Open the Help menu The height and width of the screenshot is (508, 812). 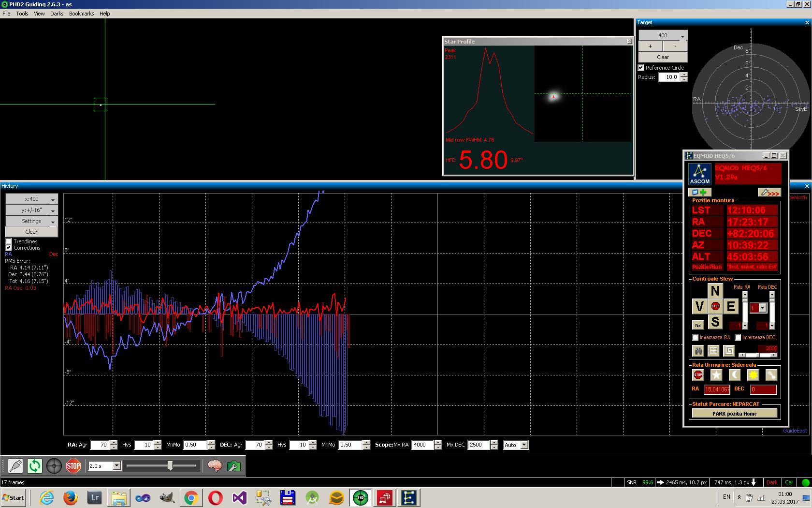tap(104, 14)
